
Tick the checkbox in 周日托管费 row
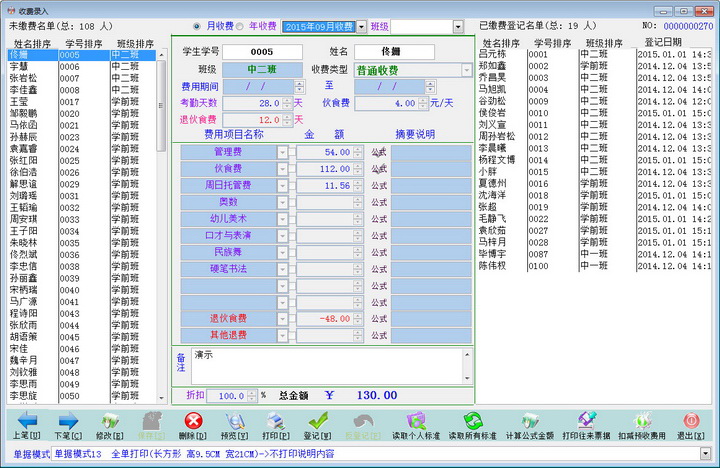pyautogui.click(x=292, y=186)
